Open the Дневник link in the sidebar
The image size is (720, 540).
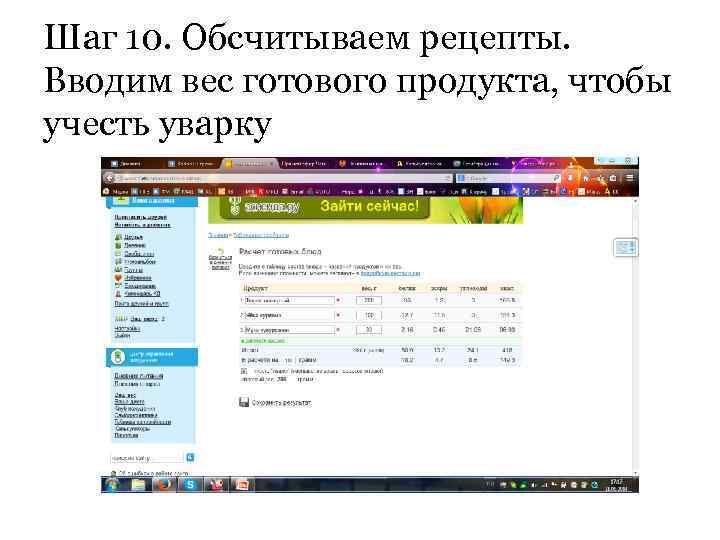point(135,245)
